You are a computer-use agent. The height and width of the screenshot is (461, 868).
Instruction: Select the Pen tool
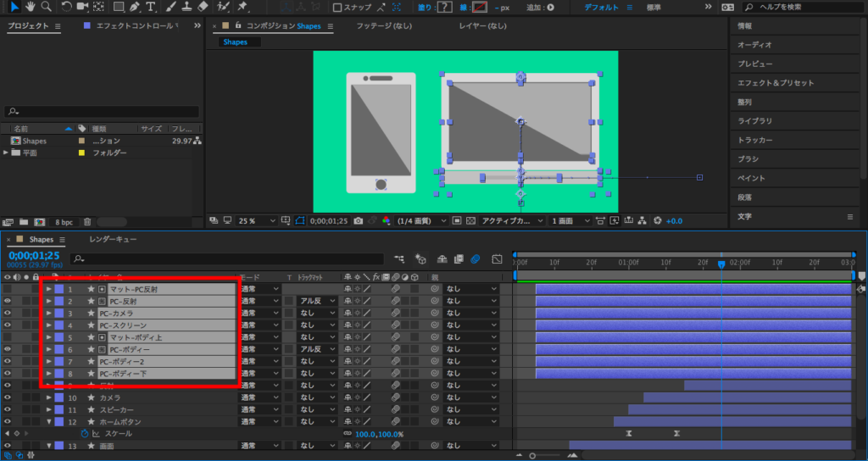coord(134,7)
